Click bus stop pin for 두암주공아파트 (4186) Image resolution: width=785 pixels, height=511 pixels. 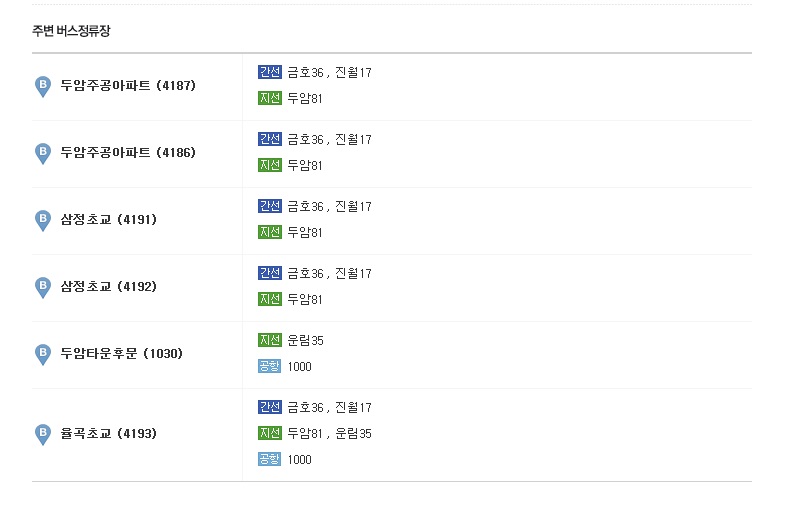click(x=43, y=154)
